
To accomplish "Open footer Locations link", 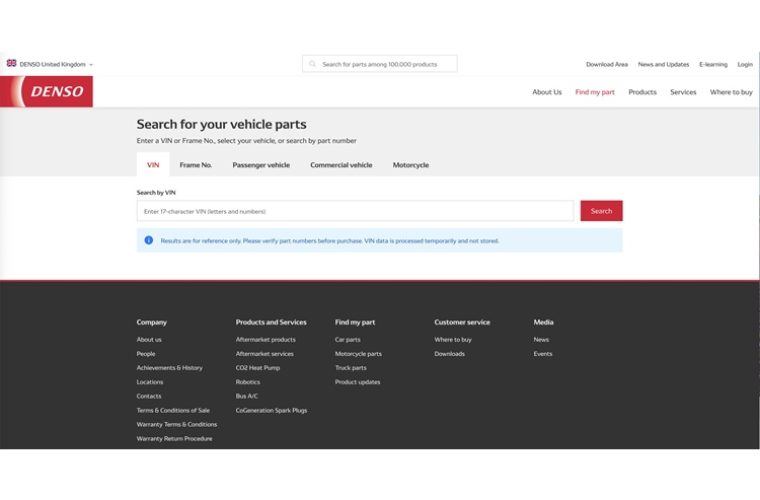I will click(150, 382).
